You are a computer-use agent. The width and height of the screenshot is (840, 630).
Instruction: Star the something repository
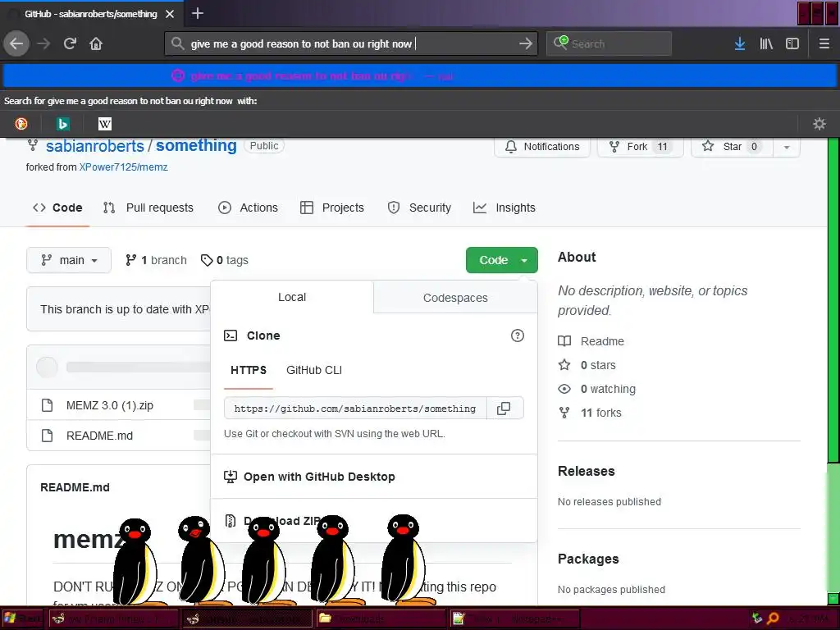click(732, 146)
